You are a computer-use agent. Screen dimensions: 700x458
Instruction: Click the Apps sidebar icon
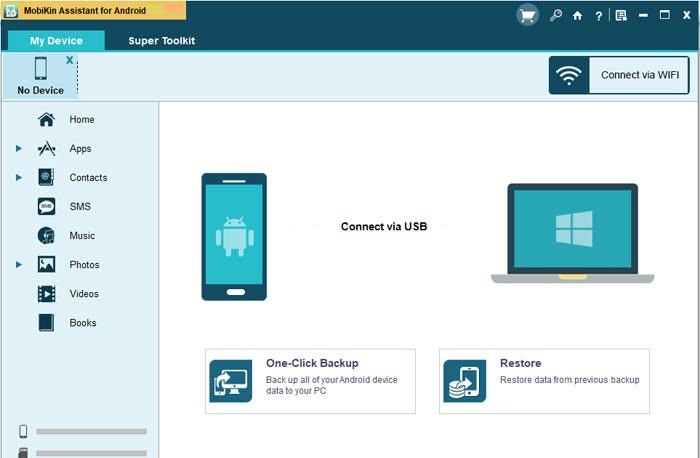click(46, 148)
